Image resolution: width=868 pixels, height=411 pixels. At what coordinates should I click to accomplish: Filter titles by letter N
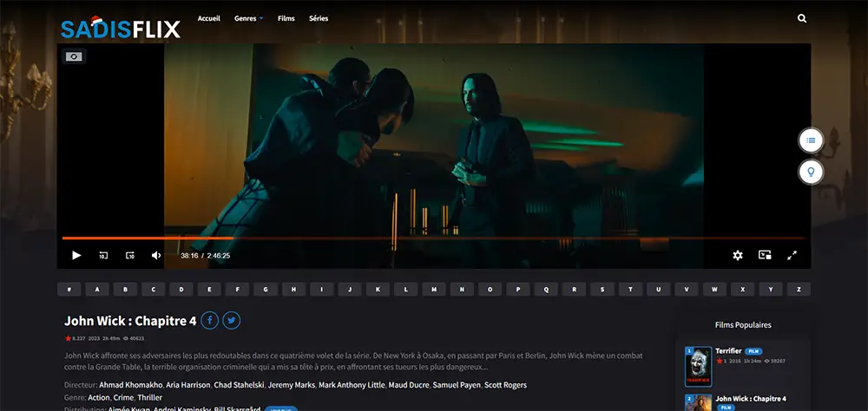(462, 290)
